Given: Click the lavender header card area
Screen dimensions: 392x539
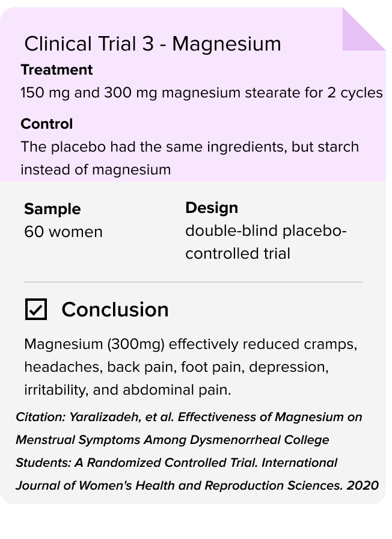Looking at the screenshot, I should click(192, 94).
